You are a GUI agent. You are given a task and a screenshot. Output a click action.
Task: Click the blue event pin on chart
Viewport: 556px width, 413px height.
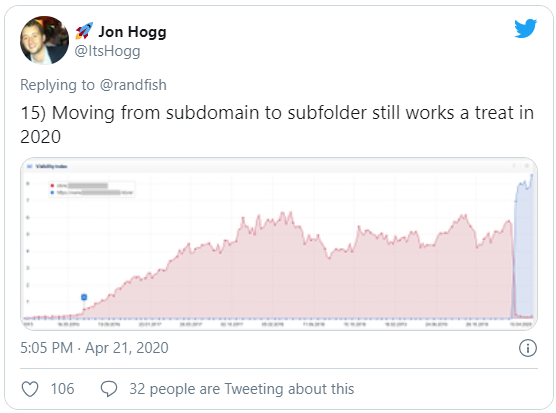coord(84,297)
